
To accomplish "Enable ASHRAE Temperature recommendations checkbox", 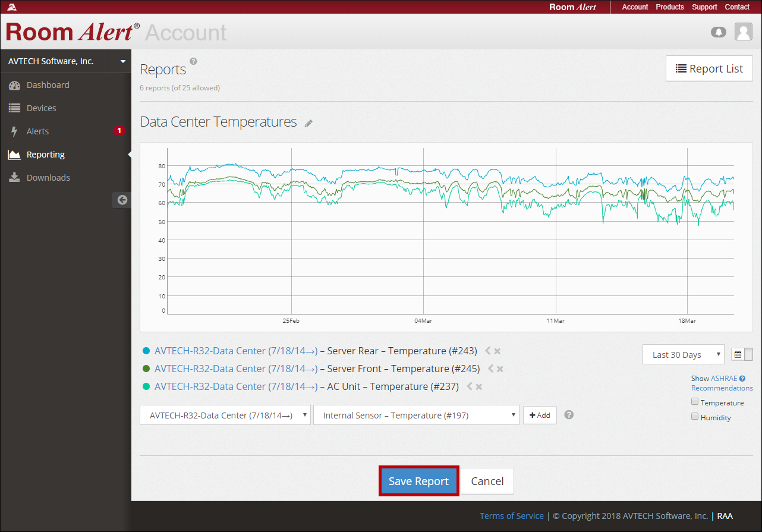I will coord(695,402).
